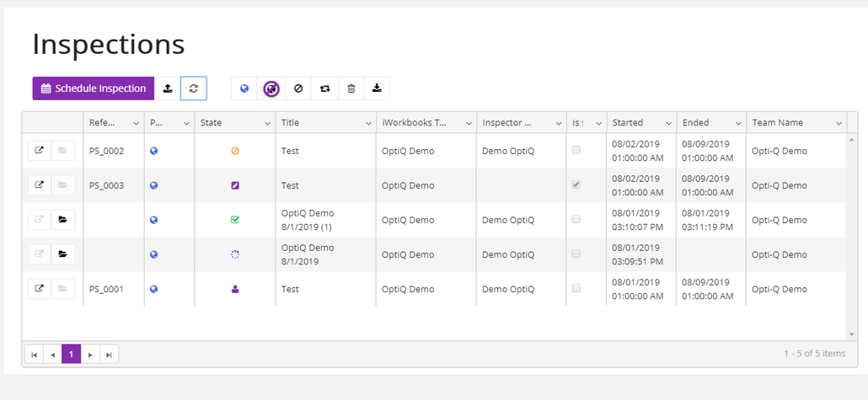Open folder for OptiQ Demo 8/1/2019 (1) row

tap(63, 220)
